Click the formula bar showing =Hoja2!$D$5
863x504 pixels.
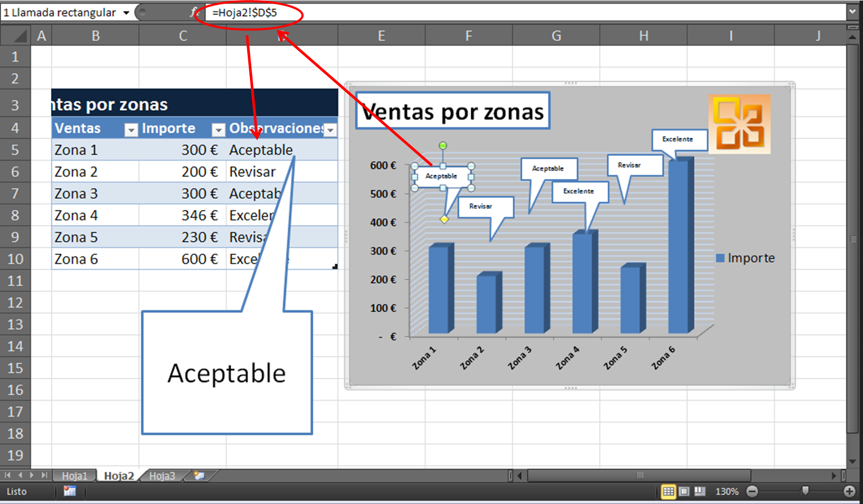point(484,12)
